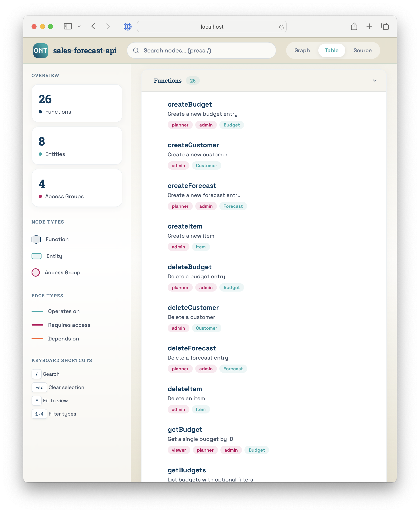Viewport: 420px width, 513px height.
Task: Click the 26 Functions overview card
Action: click(x=77, y=103)
